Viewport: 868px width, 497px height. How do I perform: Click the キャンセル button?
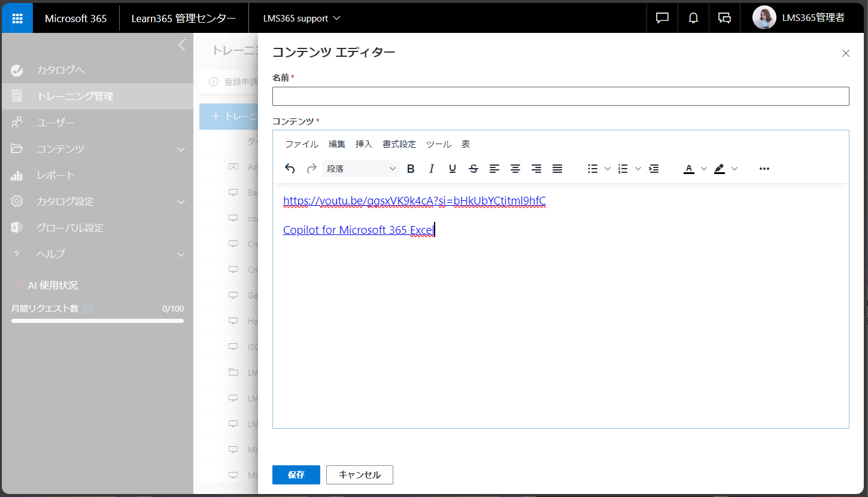point(360,475)
